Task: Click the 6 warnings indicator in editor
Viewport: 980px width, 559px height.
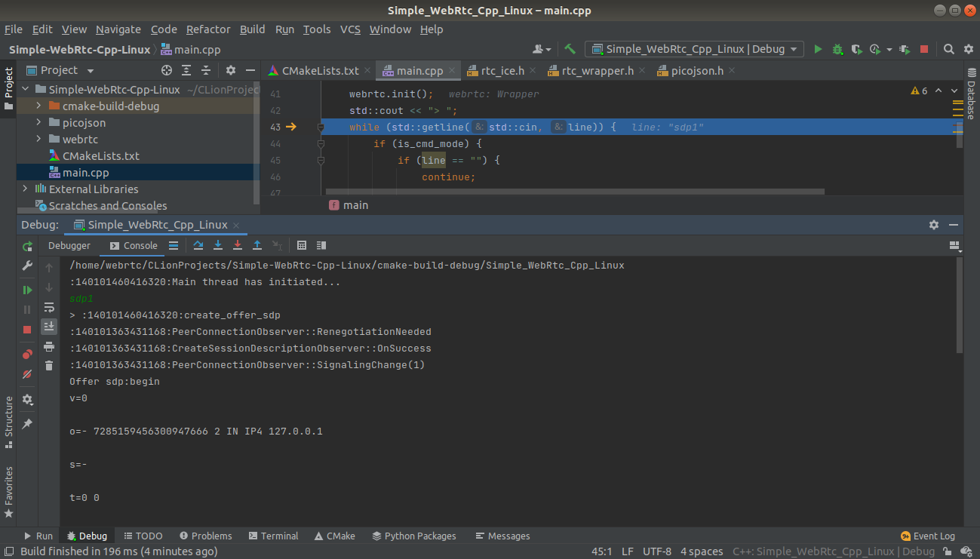Action: 920,91
